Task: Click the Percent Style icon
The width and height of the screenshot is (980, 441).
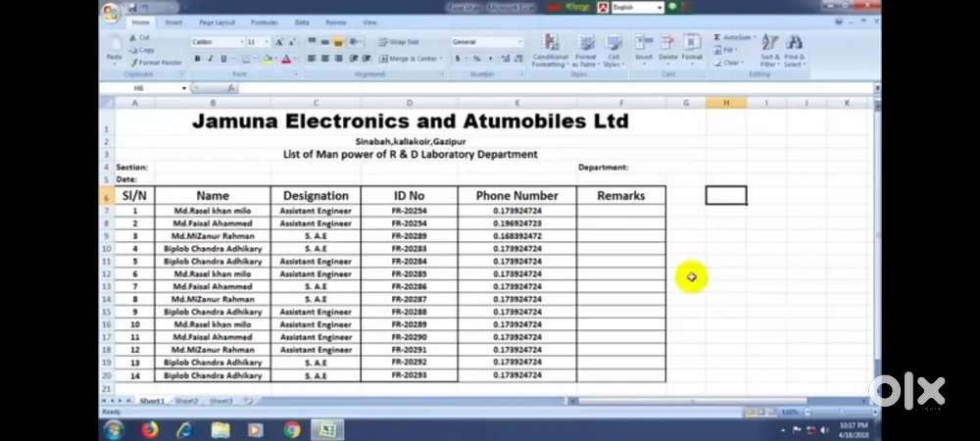Action: click(476, 59)
